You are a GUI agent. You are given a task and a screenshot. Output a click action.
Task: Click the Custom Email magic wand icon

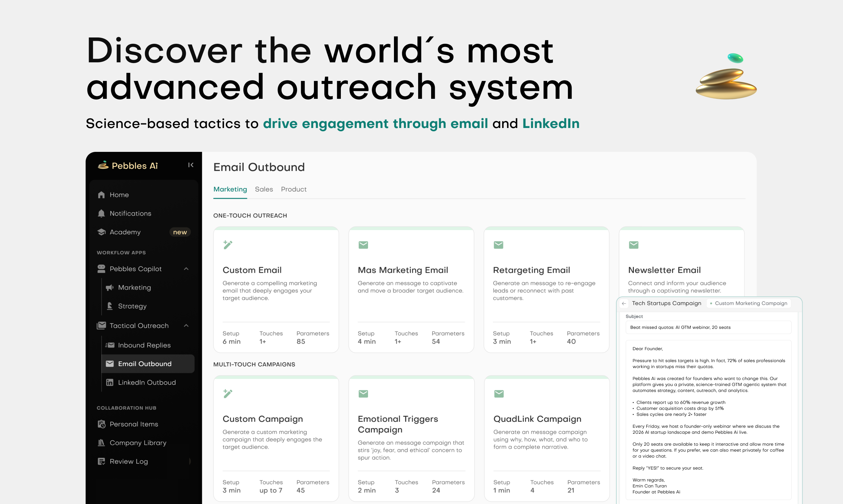(228, 245)
